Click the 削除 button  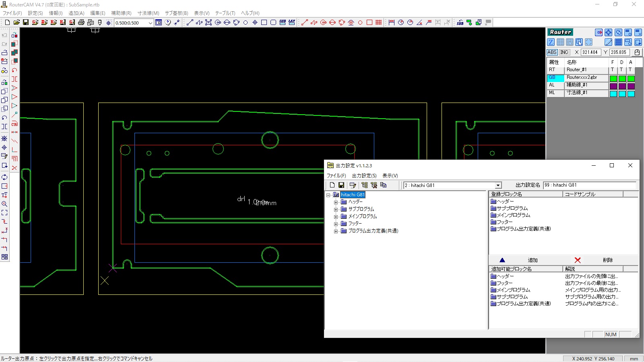[x=607, y=260]
